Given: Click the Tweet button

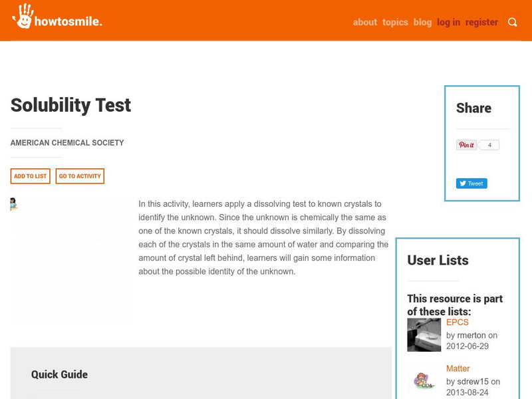Looking at the screenshot, I should click(x=471, y=184).
